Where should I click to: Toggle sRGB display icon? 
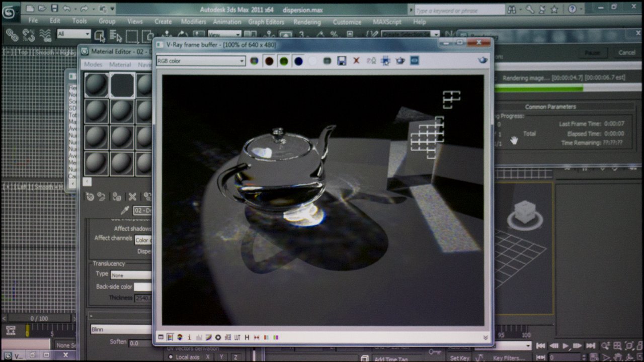pyautogui.click(x=227, y=337)
